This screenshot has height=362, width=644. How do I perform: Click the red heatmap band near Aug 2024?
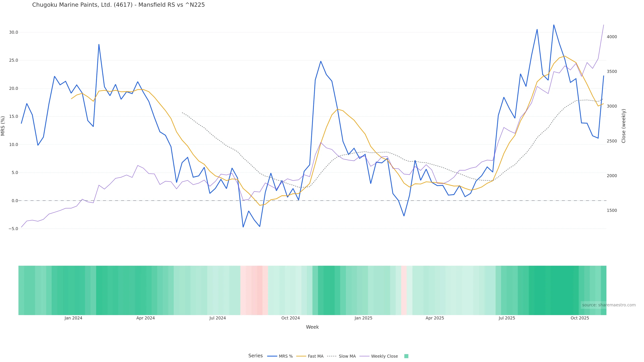click(x=254, y=290)
